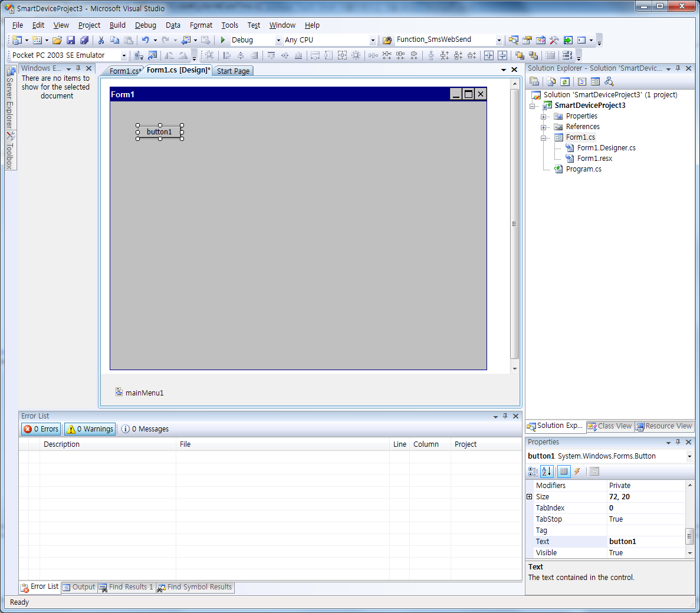Click the Save All toolbar icon
Screen dimensions: 700x613
click(x=84, y=40)
